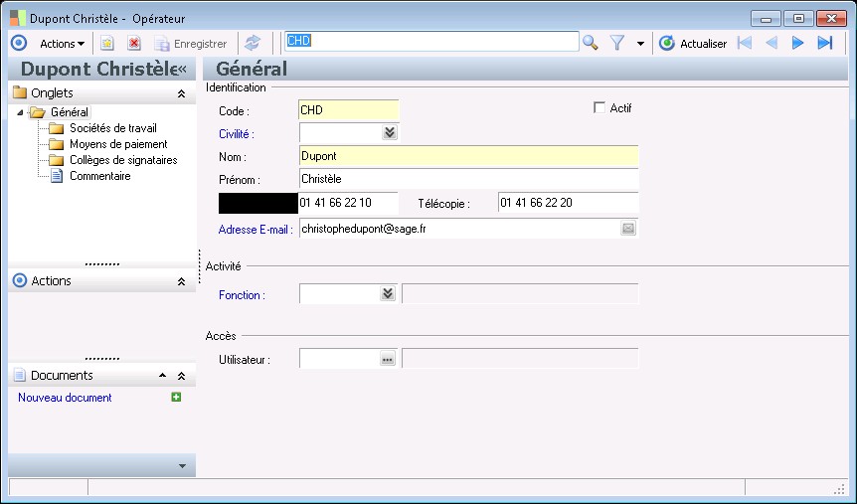Open the Actions toolbar menu
This screenshot has height=504, width=857.
[x=62, y=44]
